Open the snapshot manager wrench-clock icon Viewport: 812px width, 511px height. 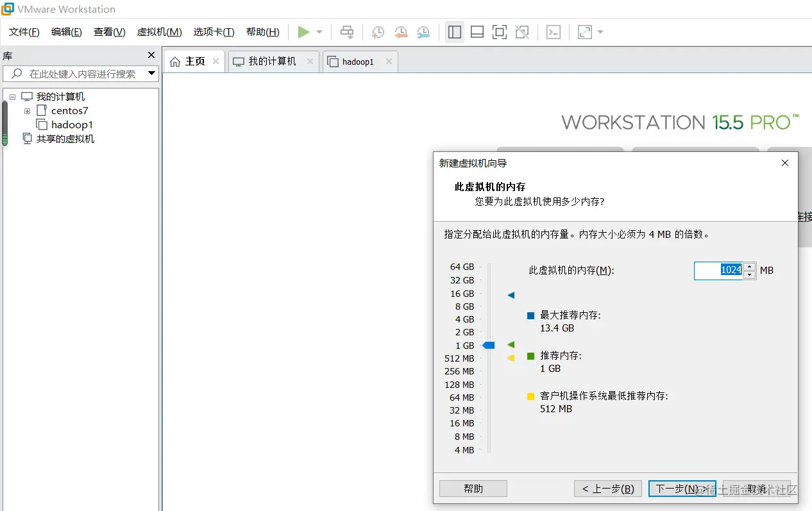tap(423, 32)
